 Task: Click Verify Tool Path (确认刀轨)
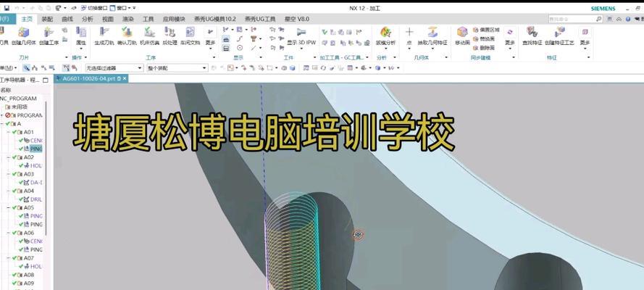pos(127,36)
